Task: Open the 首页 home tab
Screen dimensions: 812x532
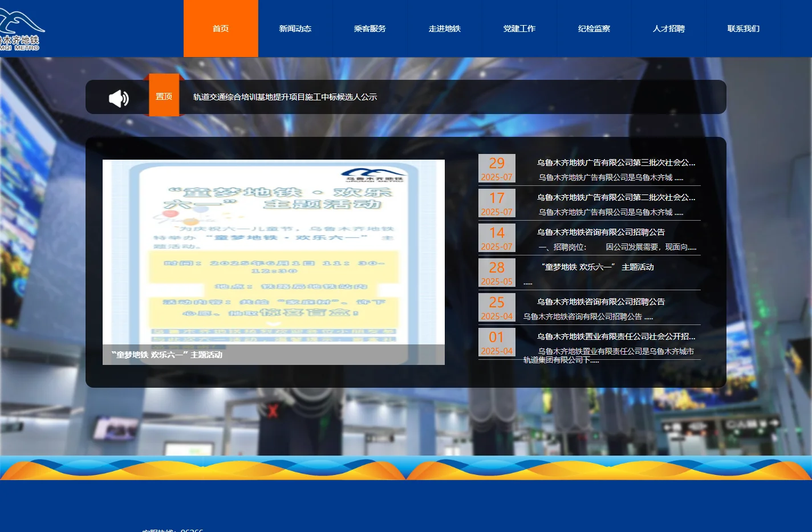Action: [x=221, y=29]
